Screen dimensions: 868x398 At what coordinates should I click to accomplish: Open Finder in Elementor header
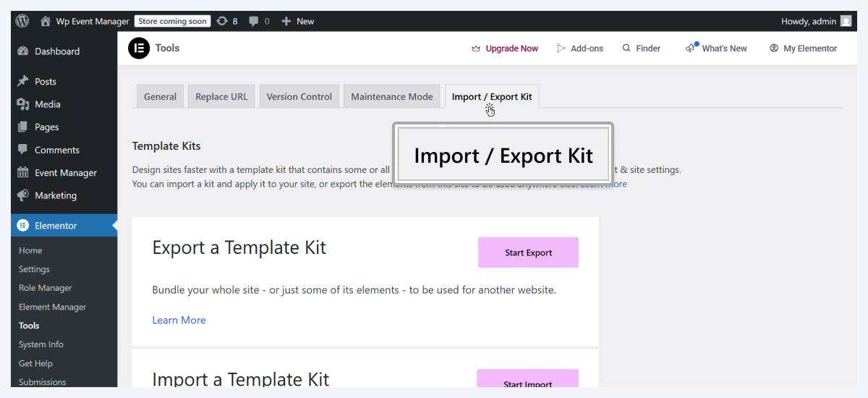[x=648, y=48]
